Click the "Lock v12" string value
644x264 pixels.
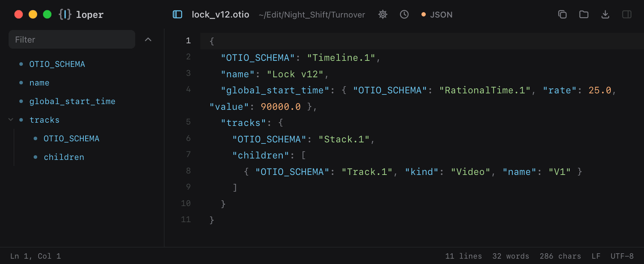295,74
